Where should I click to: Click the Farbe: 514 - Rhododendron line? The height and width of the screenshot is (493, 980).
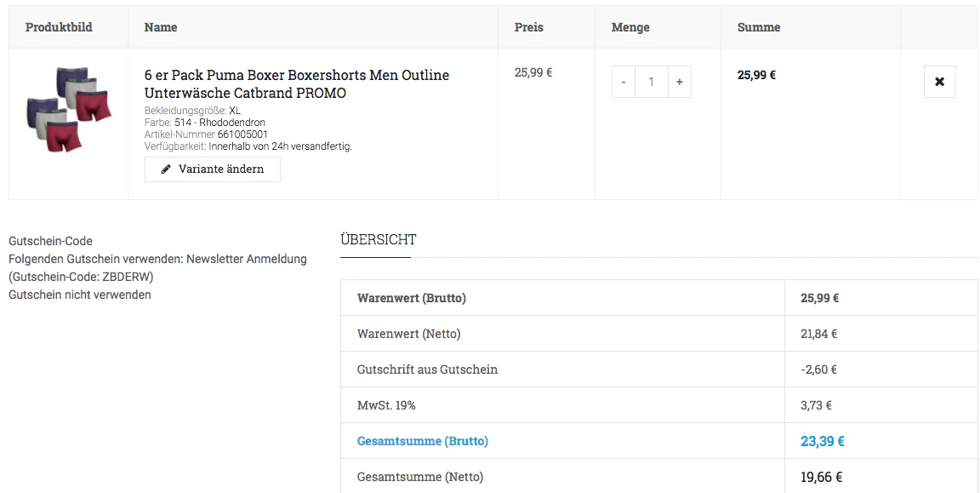pos(205,123)
